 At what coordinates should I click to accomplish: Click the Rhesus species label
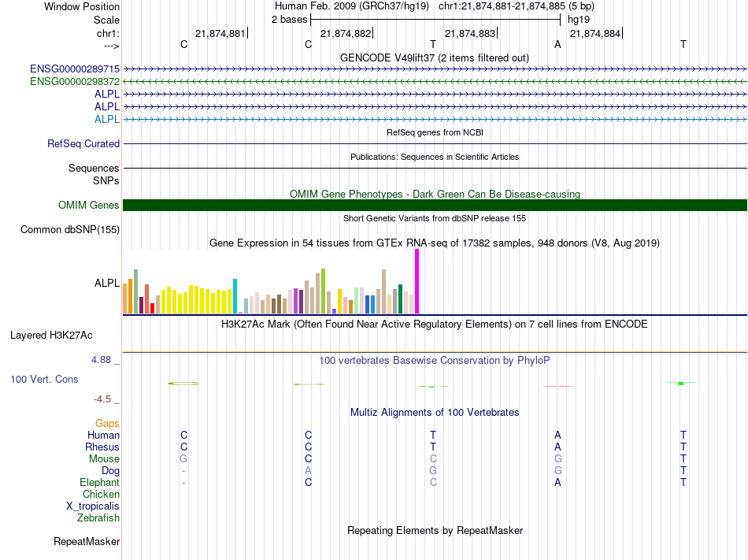(x=102, y=447)
